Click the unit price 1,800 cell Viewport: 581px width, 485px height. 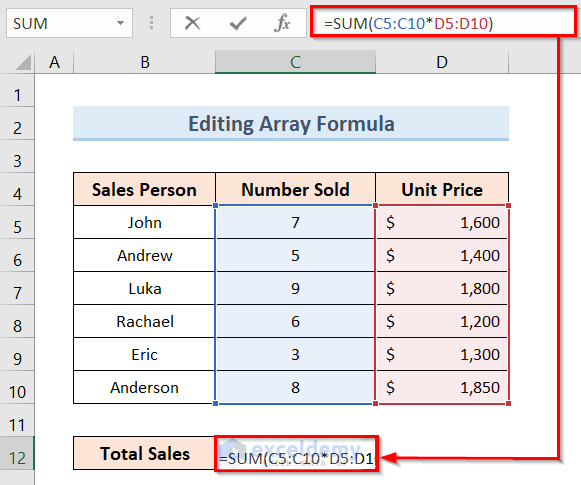click(x=442, y=288)
